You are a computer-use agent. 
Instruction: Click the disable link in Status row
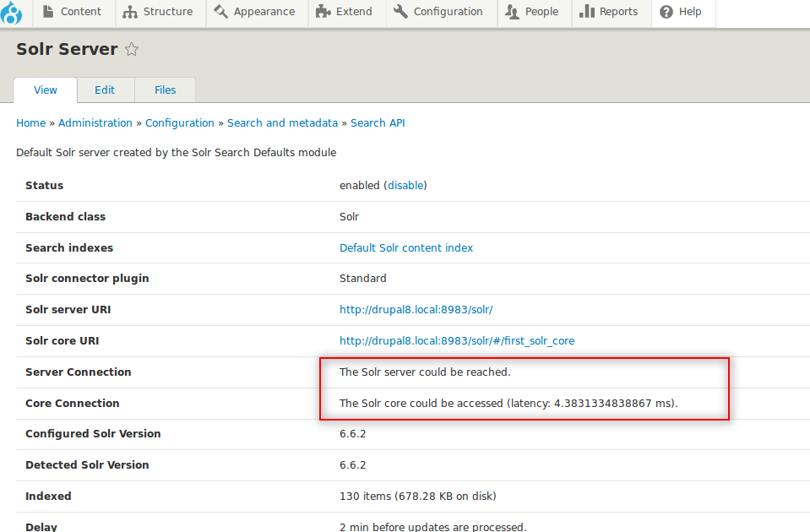(x=405, y=186)
